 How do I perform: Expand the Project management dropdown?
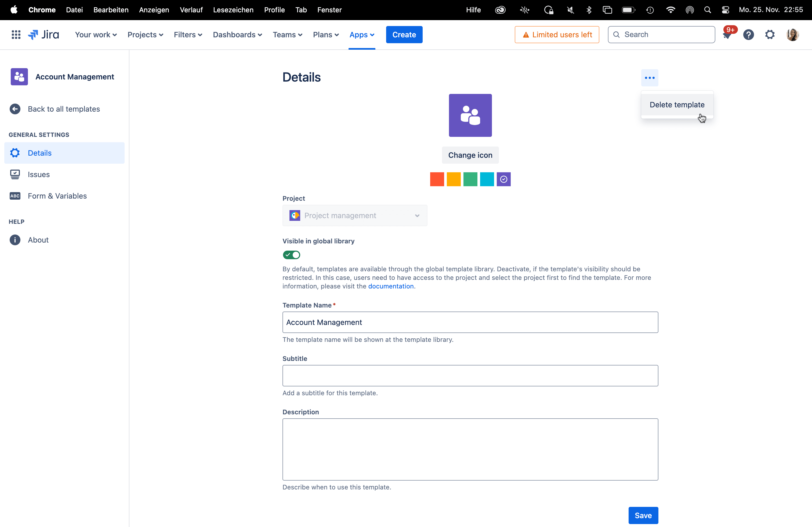354,215
